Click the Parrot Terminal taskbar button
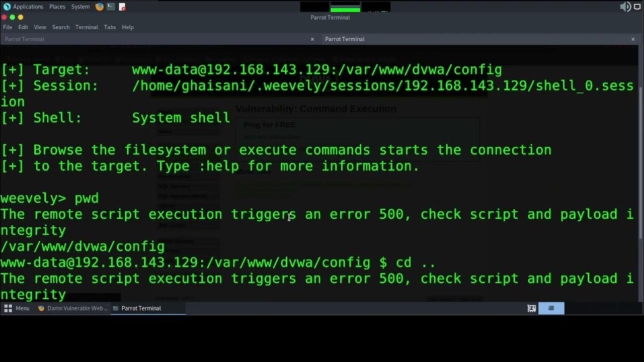The height and width of the screenshot is (362, 644). point(137,308)
